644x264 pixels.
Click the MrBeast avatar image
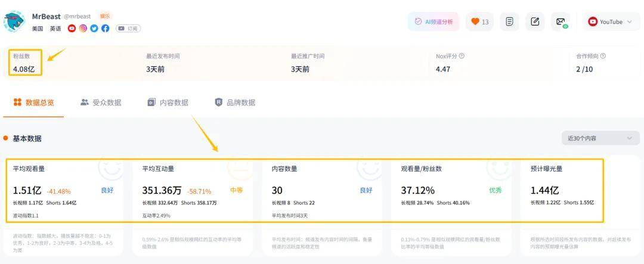pos(14,22)
